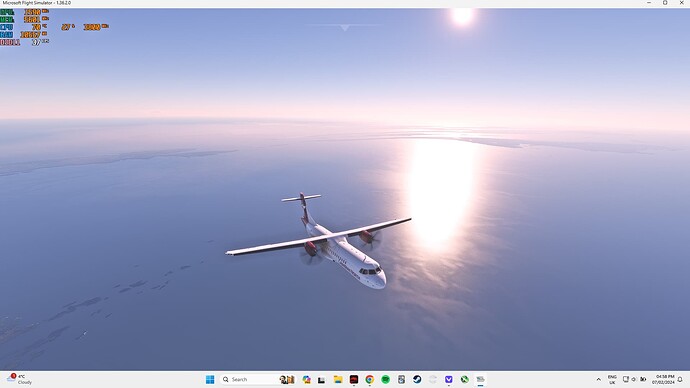Image resolution: width=690 pixels, height=388 pixels.
Task: Open the Xbox app from taskbar
Action: (465, 379)
